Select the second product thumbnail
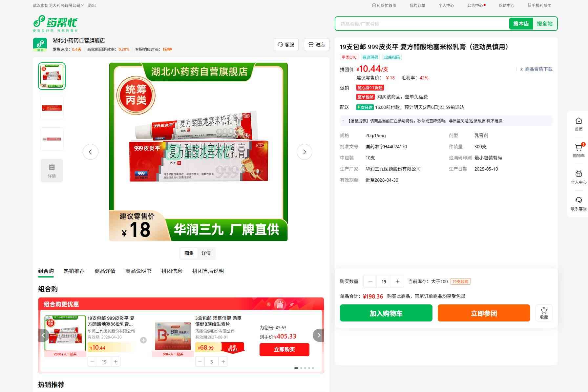 point(52,108)
